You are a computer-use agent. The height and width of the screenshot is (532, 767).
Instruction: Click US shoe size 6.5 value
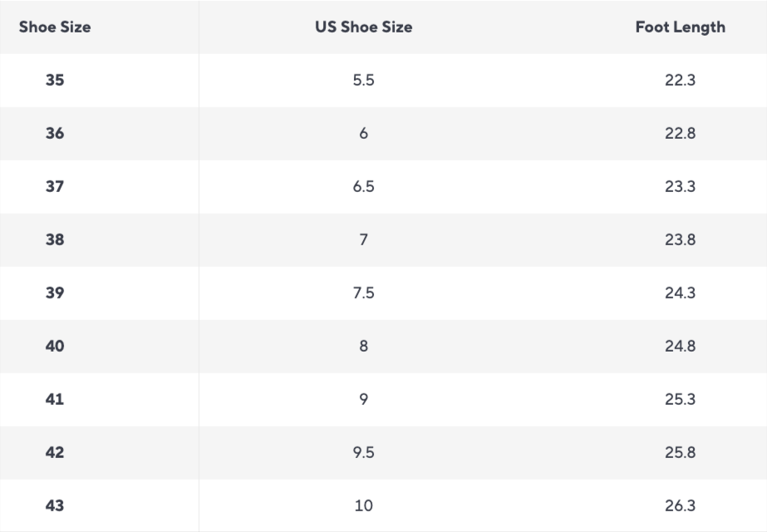[x=363, y=186]
